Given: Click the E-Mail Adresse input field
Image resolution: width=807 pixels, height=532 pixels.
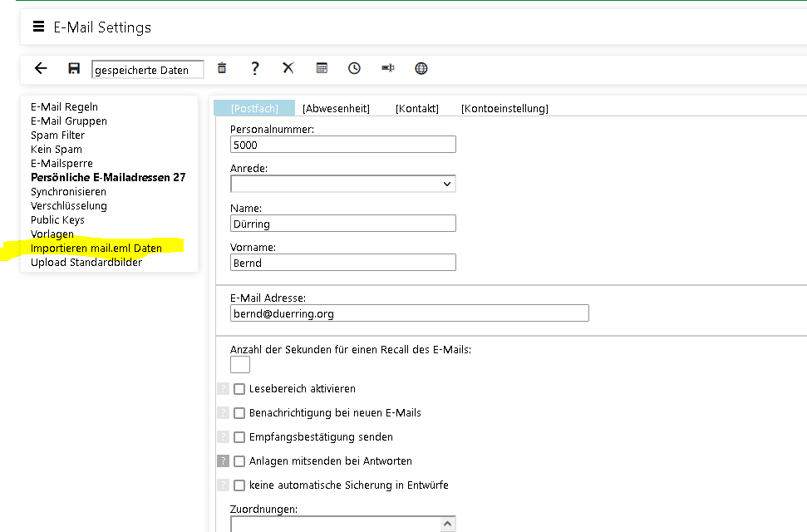Looking at the screenshot, I should pyautogui.click(x=409, y=313).
